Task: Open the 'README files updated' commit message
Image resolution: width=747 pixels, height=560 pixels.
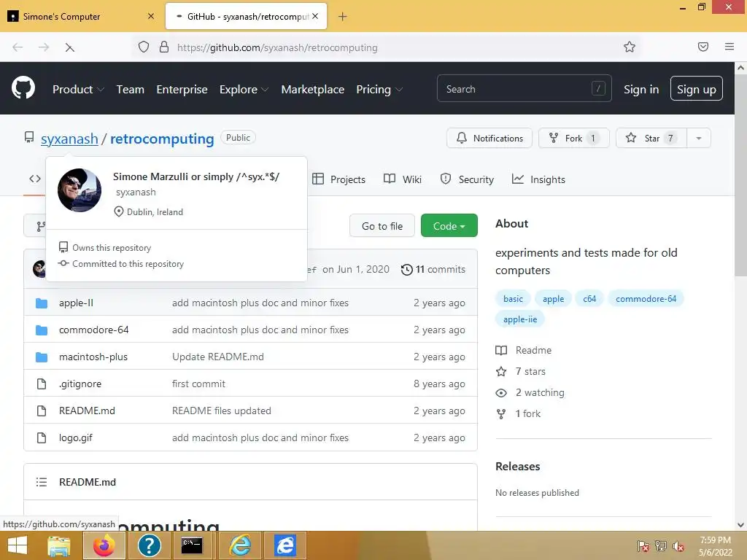Action: coord(222,411)
